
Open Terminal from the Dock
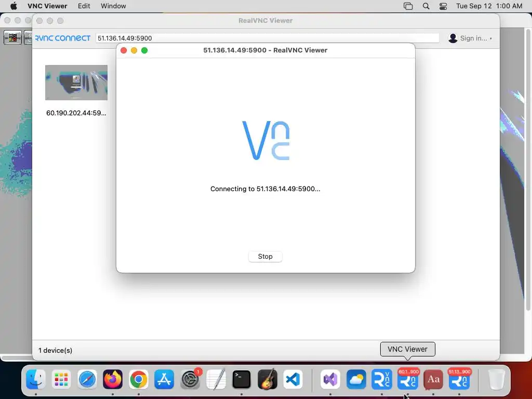242,379
